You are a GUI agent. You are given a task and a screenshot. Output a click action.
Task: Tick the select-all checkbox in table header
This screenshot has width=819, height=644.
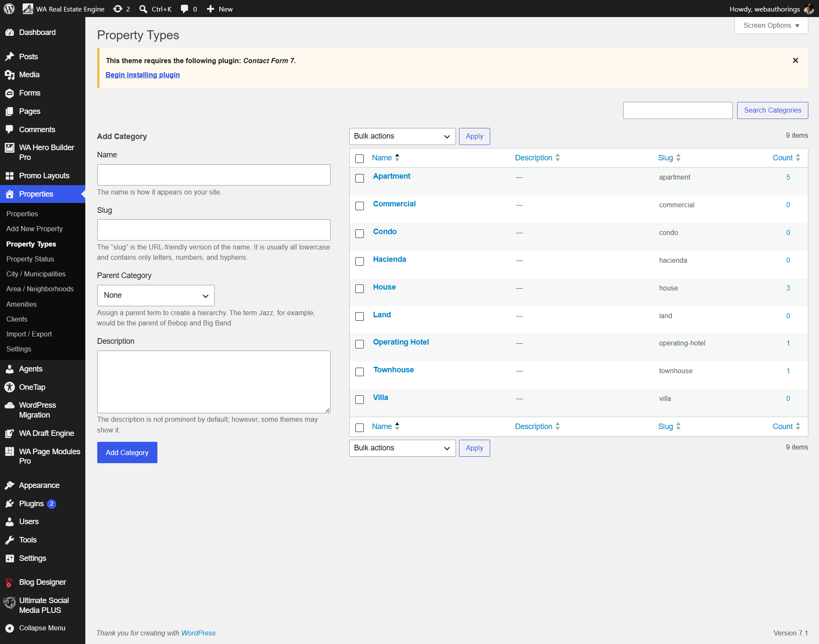pos(360,159)
